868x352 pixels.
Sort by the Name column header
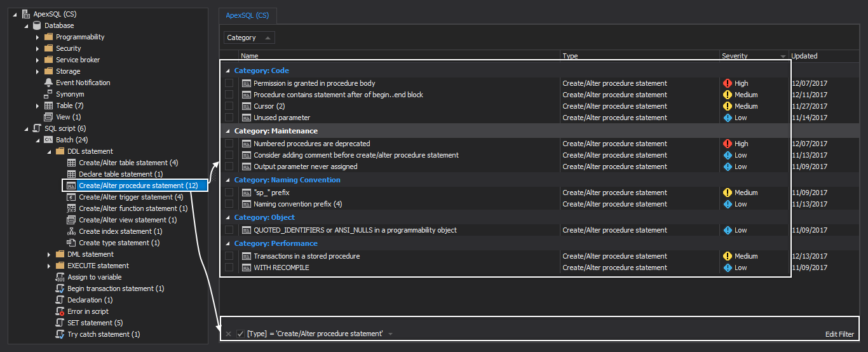[x=399, y=56]
